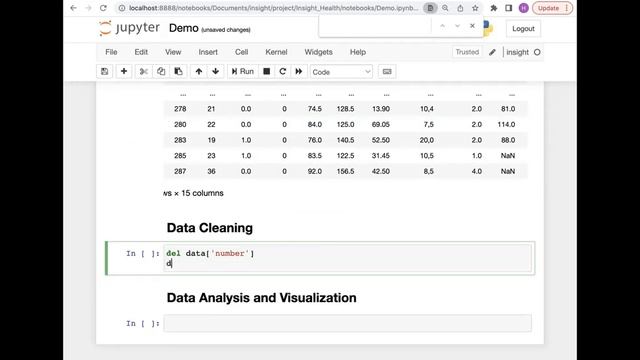Screen dimensions: 640x360
Task: Click the kernel idle circle indicator
Action: point(537,52)
